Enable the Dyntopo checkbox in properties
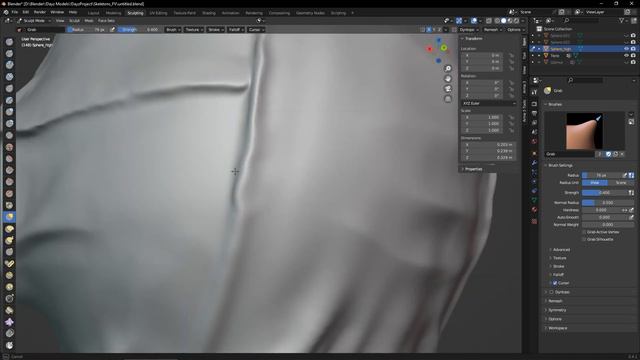The image size is (640, 360). tap(551, 292)
